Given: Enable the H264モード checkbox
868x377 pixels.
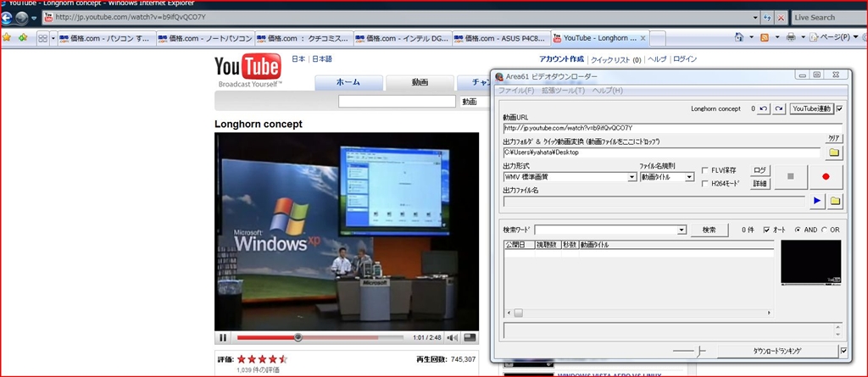Looking at the screenshot, I should pyautogui.click(x=705, y=184).
